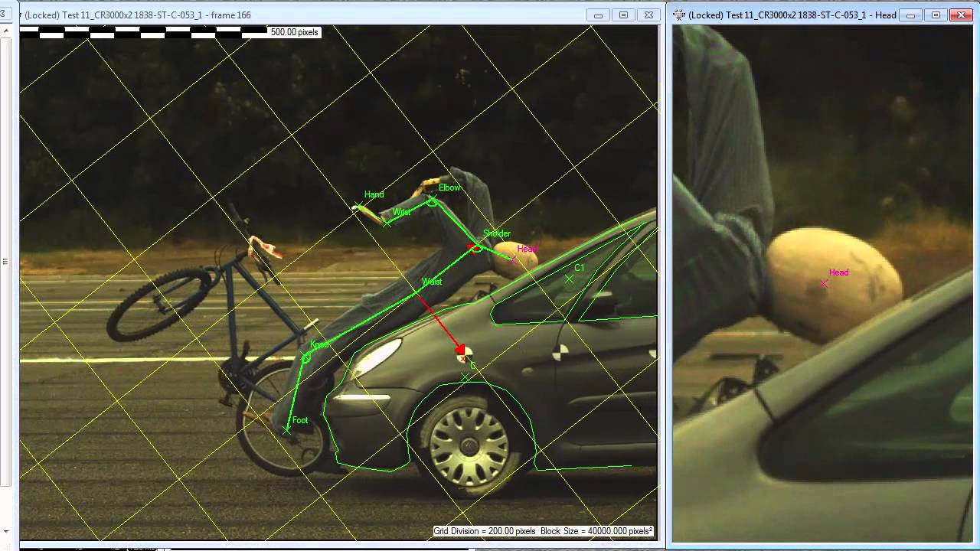This screenshot has height=551, width=980.
Task: Click the magenta Head label in frame 166 window
Action: click(527, 249)
